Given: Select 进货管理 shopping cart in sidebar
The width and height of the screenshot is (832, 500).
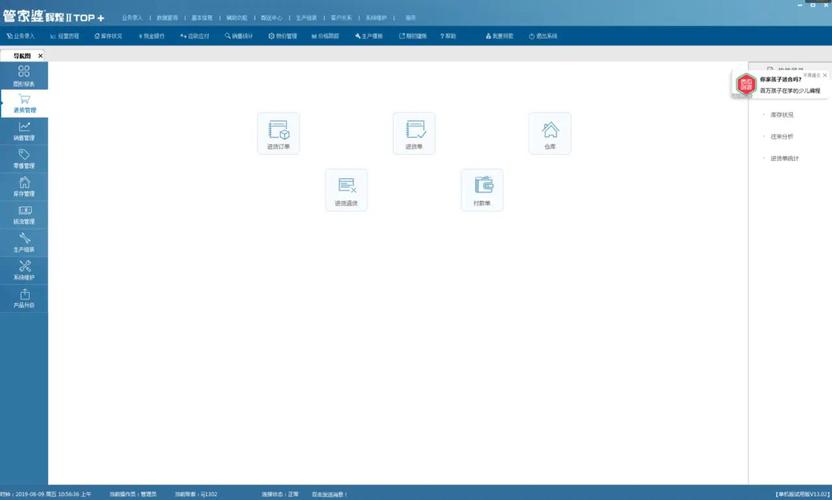Looking at the screenshot, I should [x=24, y=103].
